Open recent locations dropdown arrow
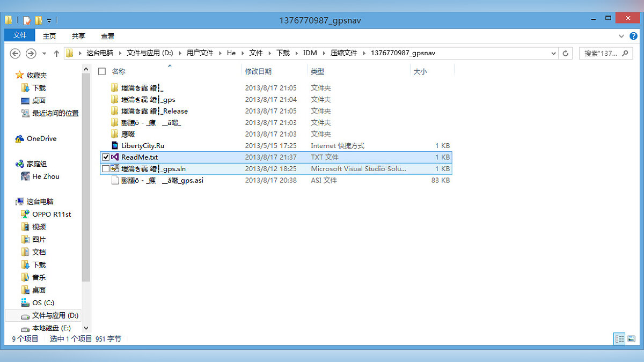The width and height of the screenshot is (644, 362). [x=44, y=53]
